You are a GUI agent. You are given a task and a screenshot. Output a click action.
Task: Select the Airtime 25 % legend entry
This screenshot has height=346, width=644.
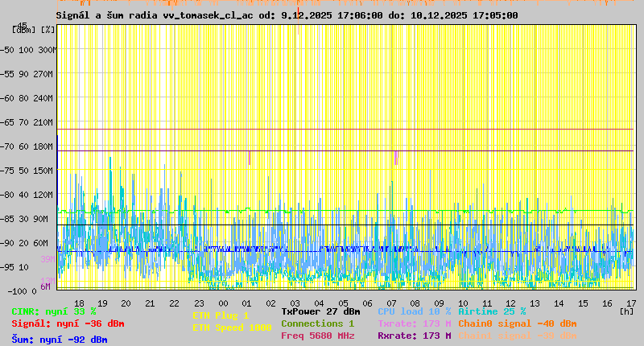(x=492, y=311)
